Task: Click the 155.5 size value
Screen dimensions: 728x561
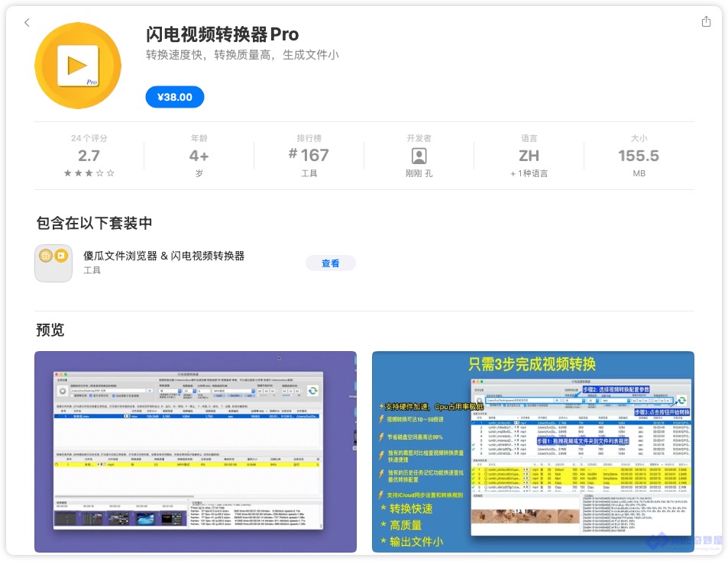Action: [639, 156]
